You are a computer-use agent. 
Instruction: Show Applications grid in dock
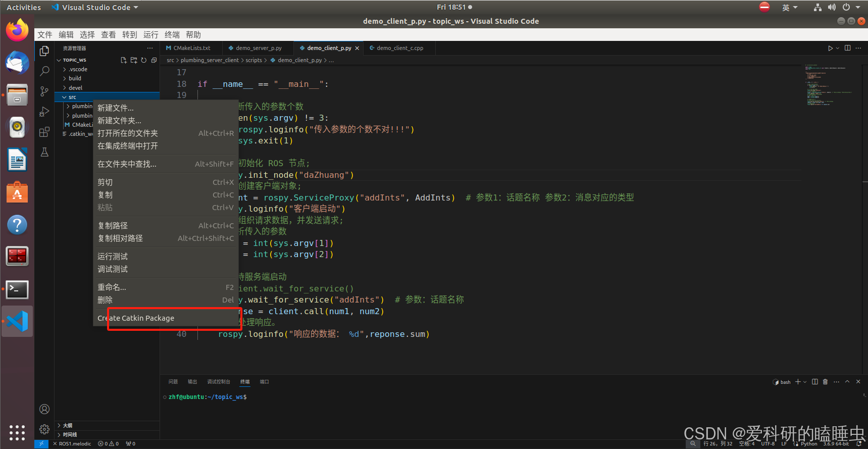coord(17,433)
